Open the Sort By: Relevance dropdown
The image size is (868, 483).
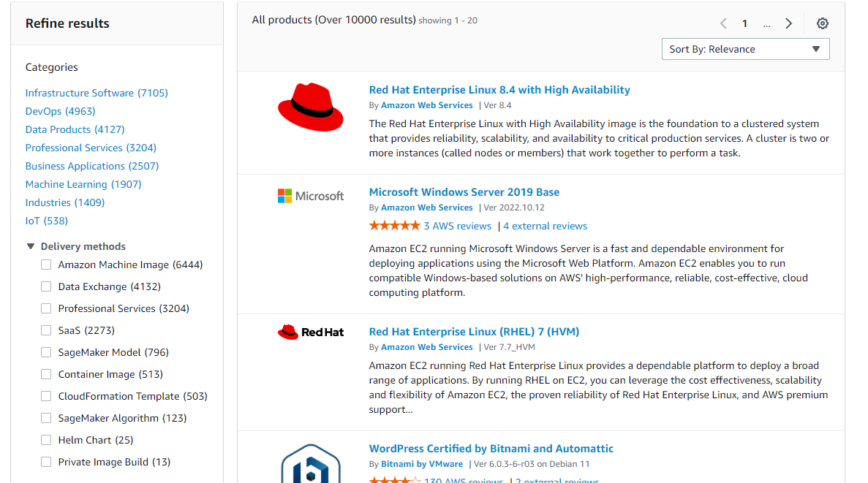tap(745, 49)
